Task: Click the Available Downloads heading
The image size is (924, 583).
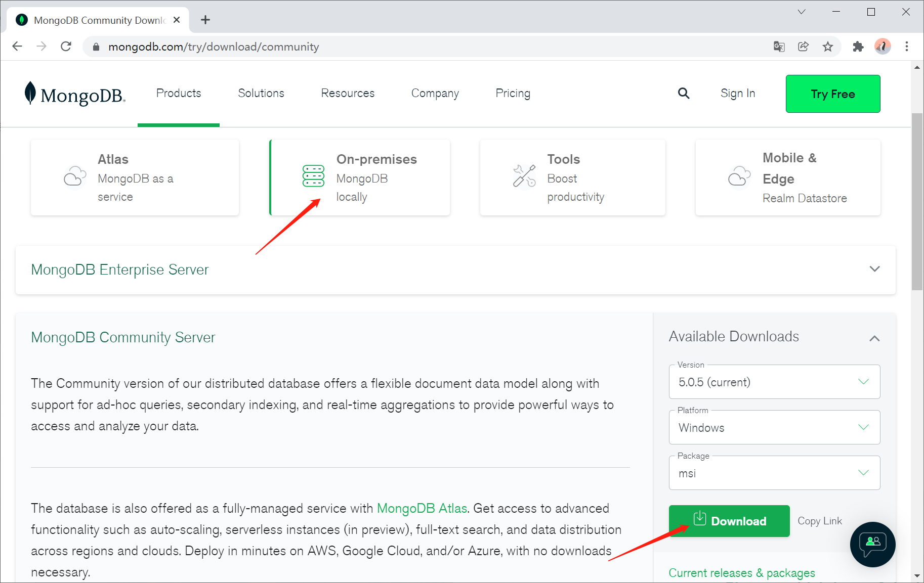Action: [x=734, y=337]
